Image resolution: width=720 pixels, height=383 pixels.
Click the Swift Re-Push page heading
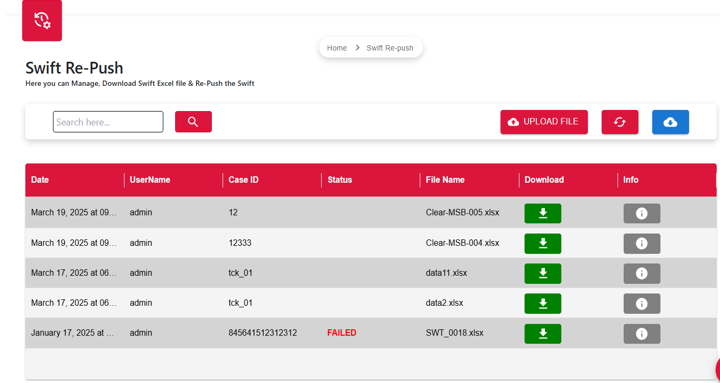[x=74, y=68]
